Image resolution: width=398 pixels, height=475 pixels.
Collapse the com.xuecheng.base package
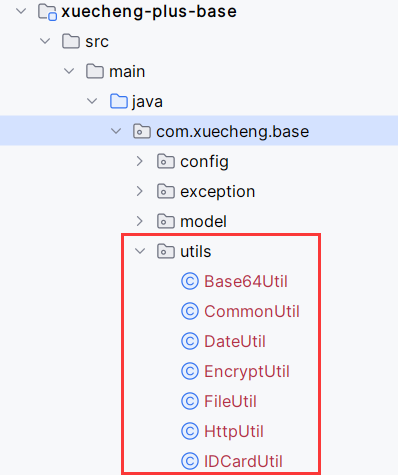click(116, 131)
